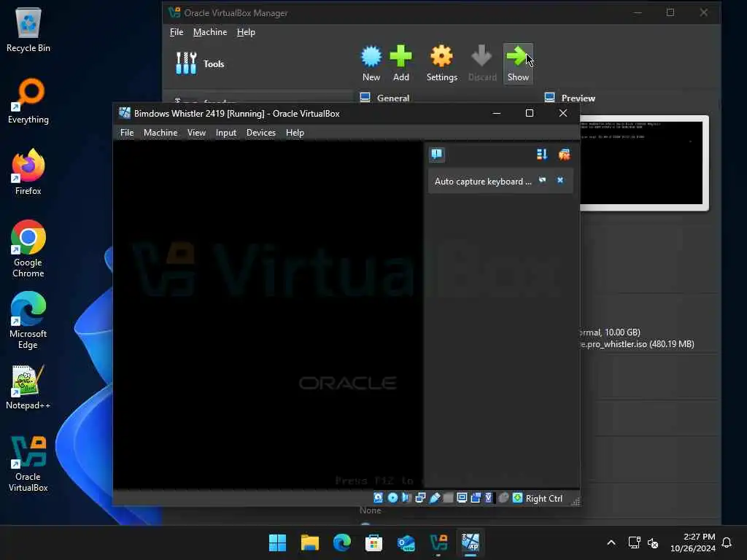Image resolution: width=747 pixels, height=560 pixels.
Task: Click the remove all notifications icon
Action: coord(564,155)
